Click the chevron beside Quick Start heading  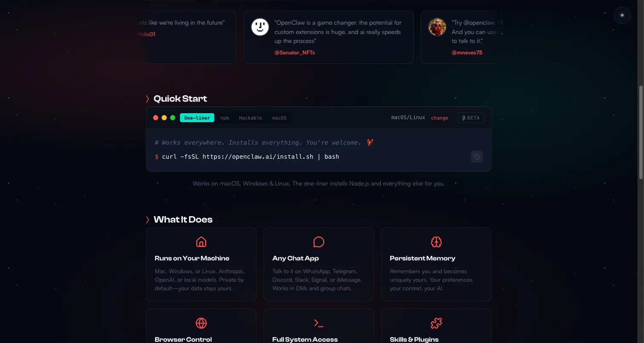147,98
